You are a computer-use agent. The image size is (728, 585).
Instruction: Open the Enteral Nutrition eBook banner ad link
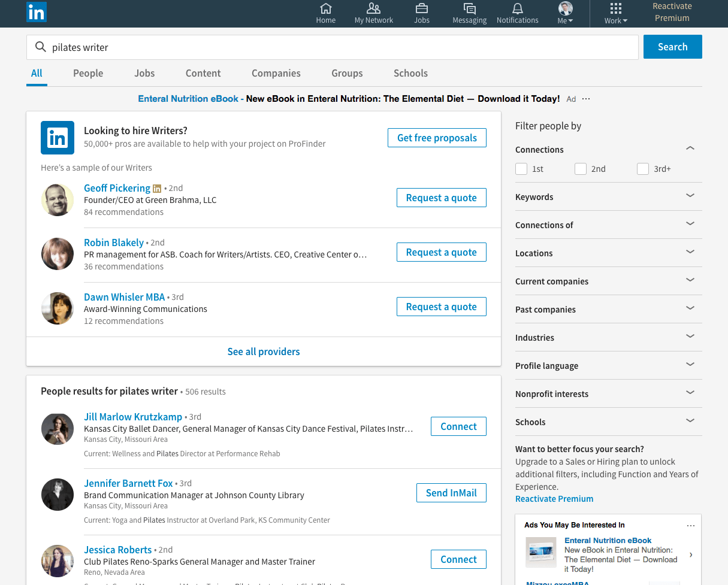click(x=349, y=99)
